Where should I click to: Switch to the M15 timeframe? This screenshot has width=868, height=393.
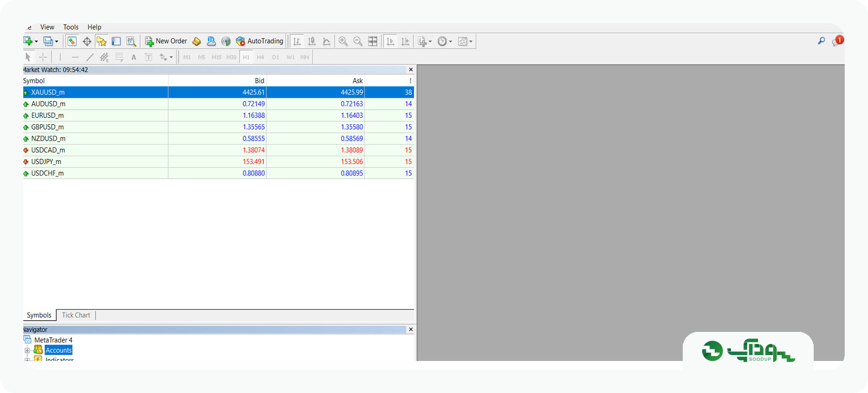pyautogui.click(x=216, y=57)
